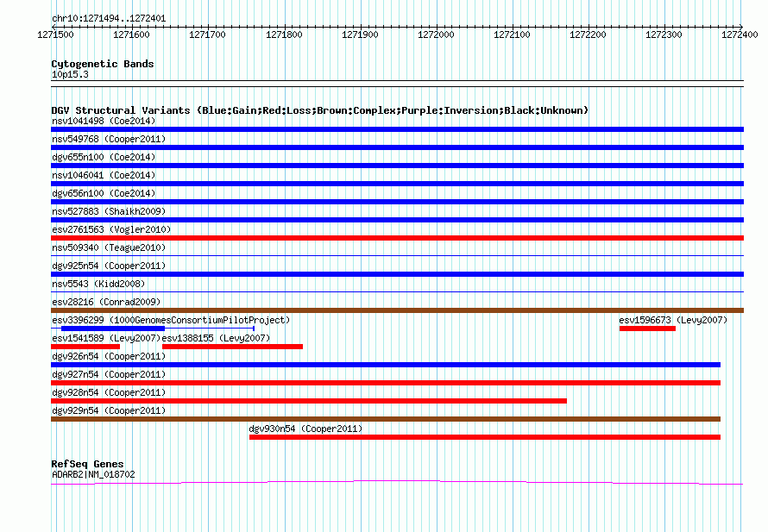Select the nsv1041498 blue gain bar

tap(397, 129)
